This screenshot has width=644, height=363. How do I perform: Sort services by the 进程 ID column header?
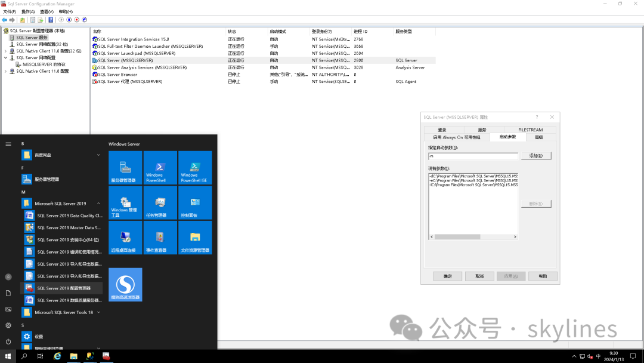pyautogui.click(x=372, y=31)
